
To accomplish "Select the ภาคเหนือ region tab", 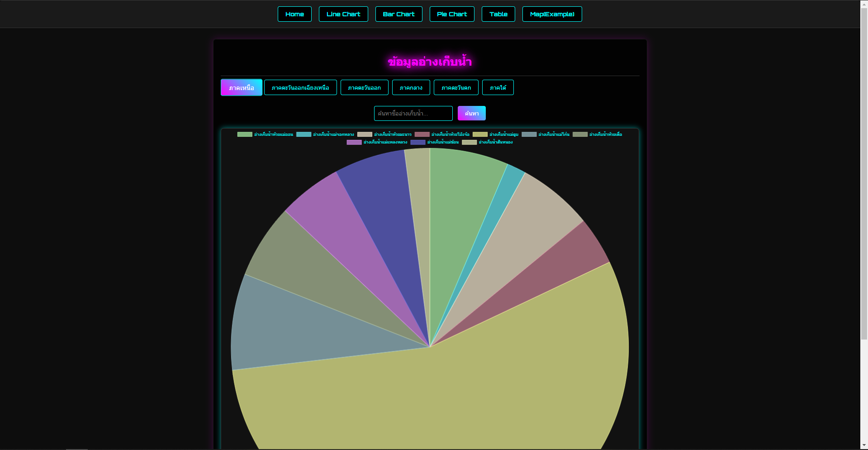I will point(241,87).
